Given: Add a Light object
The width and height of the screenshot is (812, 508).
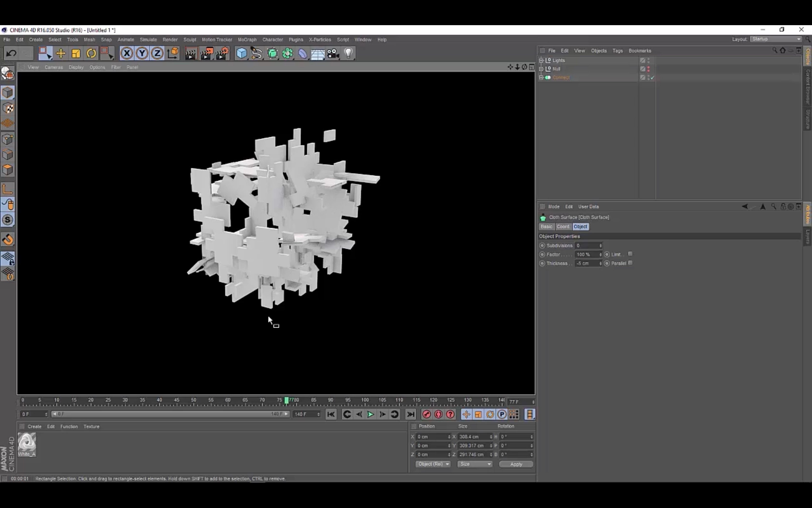Looking at the screenshot, I should click(349, 53).
